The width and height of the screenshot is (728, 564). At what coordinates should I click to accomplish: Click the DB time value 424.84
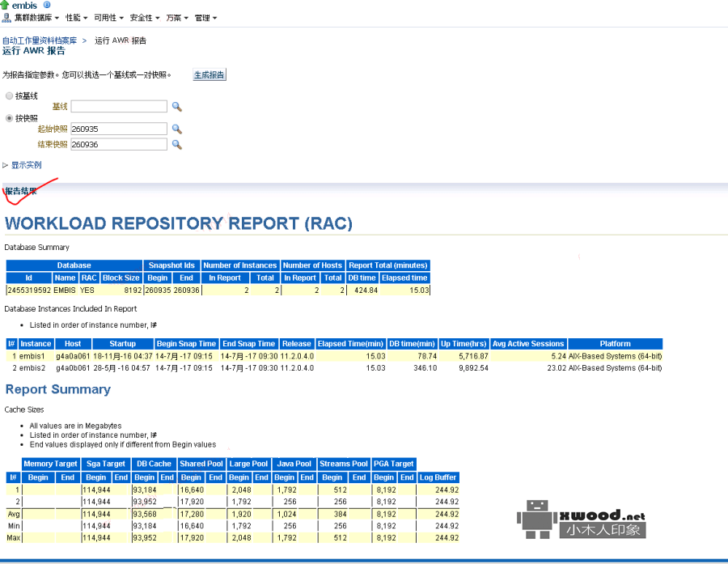point(366,290)
